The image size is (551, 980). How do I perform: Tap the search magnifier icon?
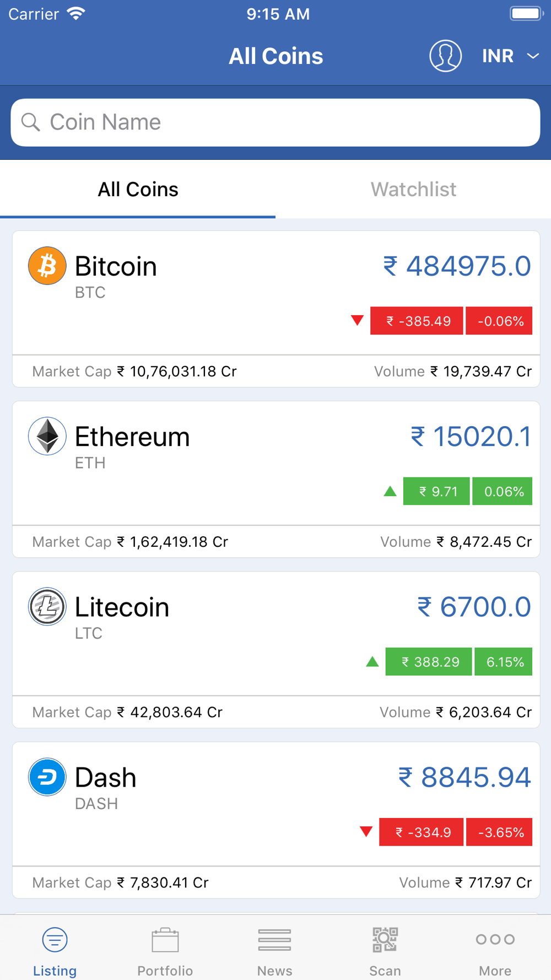pyautogui.click(x=31, y=122)
